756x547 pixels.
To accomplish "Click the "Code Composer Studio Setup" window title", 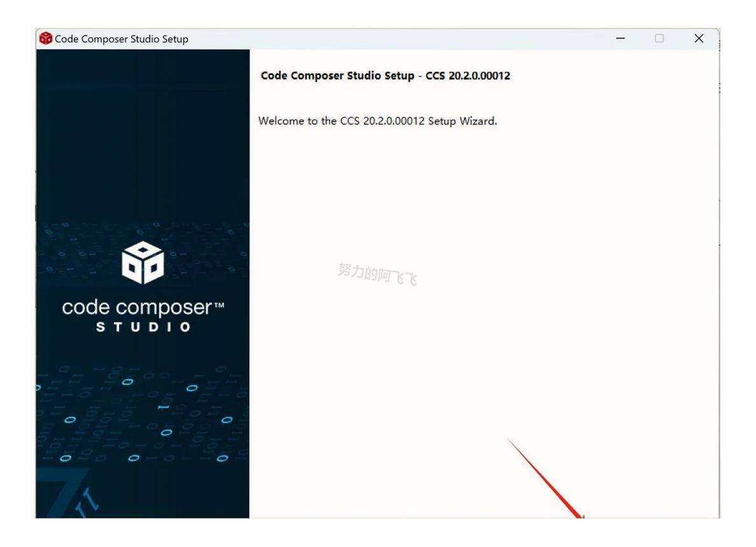I will coord(122,39).
